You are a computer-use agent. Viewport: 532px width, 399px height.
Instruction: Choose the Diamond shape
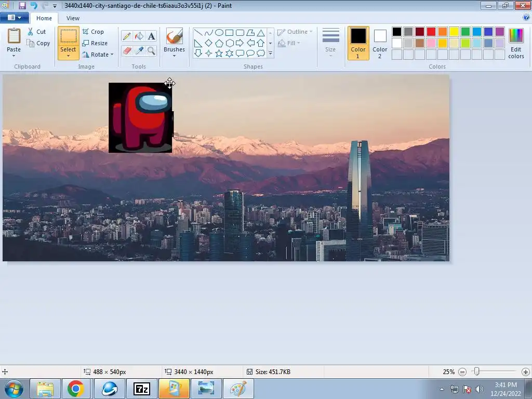(x=209, y=43)
